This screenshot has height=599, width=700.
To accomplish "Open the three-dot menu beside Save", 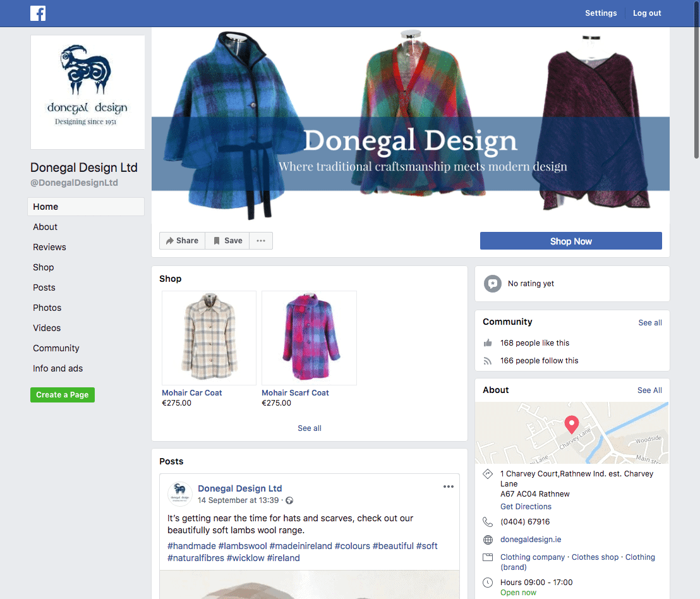I will pyautogui.click(x=261, y=241).
